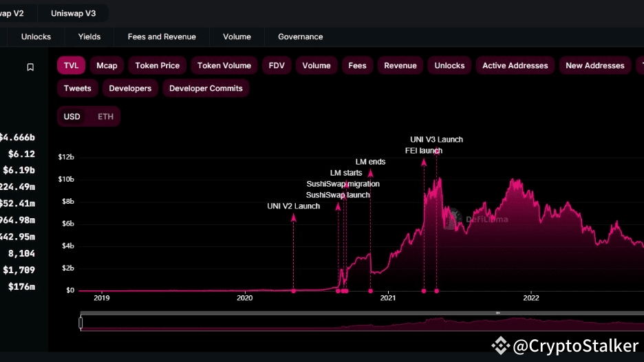644x362 pixels.
Task: Click the $52.41m stat value
Action: pyautogui.click(x=17, y=204)
